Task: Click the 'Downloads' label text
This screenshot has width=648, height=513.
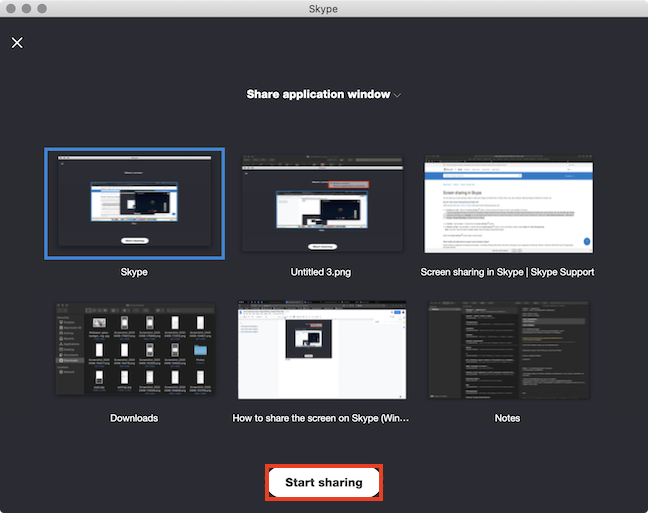Action: pos(134,418)
